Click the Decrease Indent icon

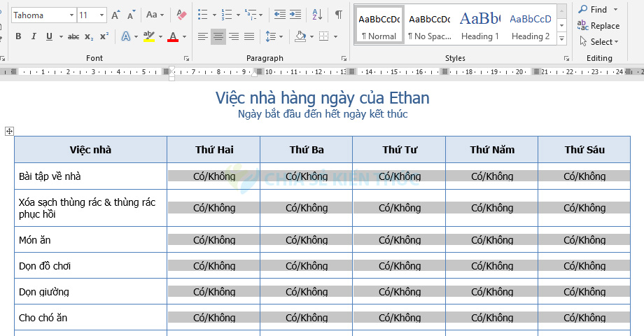[x=280, y=15]
